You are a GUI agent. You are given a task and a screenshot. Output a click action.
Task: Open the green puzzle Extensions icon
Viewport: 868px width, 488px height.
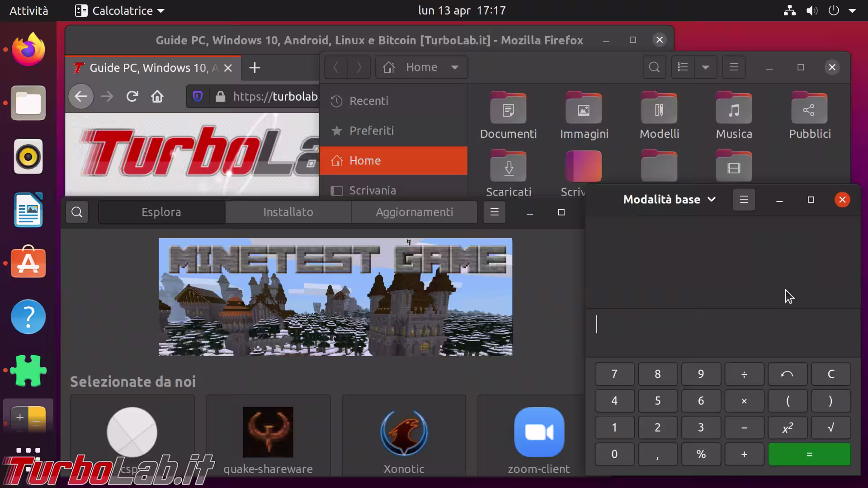tap(28, 370)
